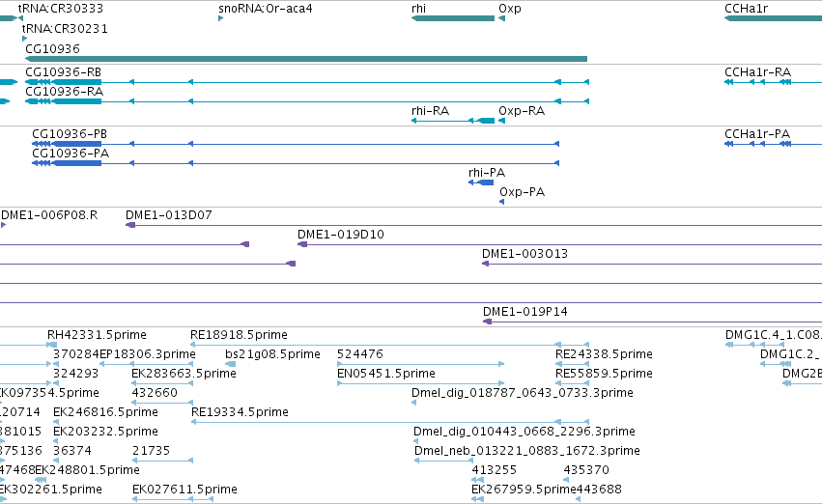Select the DME1-019D10 clone label
Image resolution: width=822 pixels, height=504 pixels.
point(341,235)
